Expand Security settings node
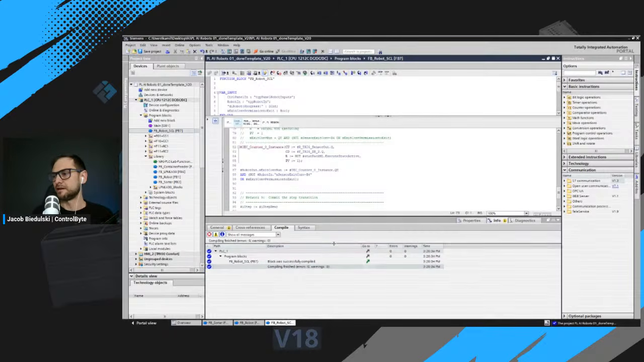Viewport: 644px width, 362px height. click(x=136, y=264)
